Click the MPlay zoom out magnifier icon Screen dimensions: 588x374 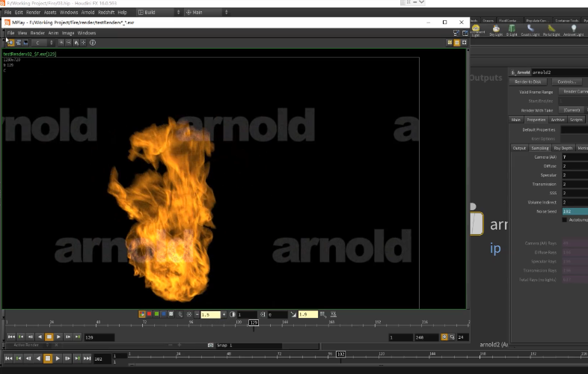(69, 43)
